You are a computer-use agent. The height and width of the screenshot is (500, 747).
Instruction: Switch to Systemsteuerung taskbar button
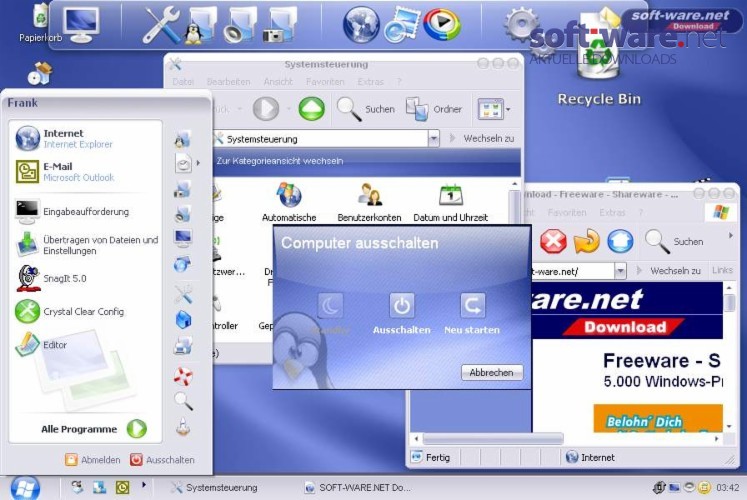tap(214, 488)
